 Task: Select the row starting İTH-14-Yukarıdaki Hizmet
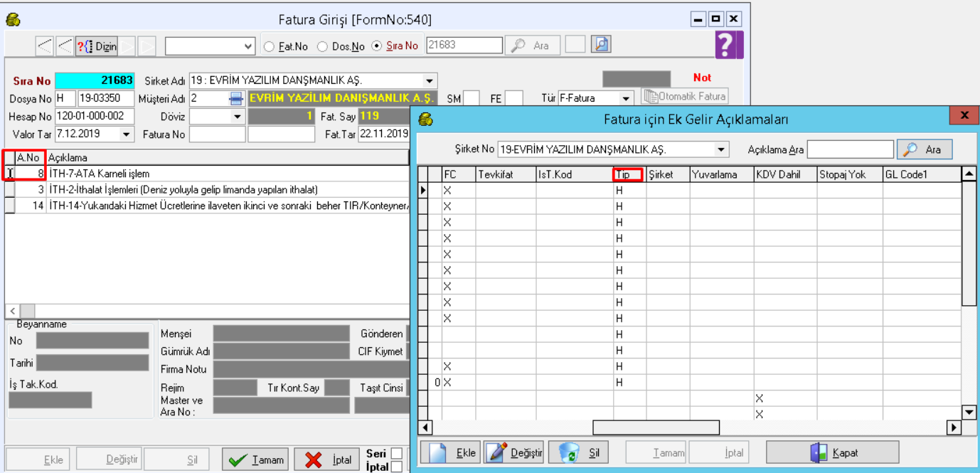click(x=207, y=206)
